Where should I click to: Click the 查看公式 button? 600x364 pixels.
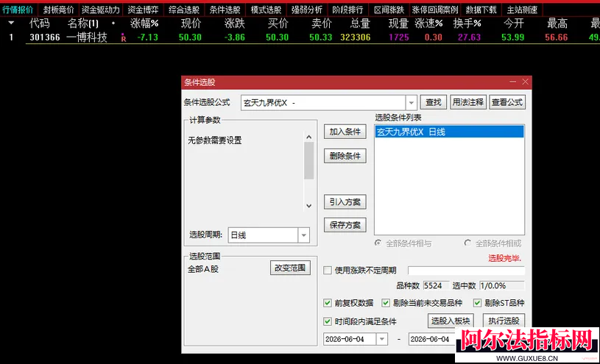(x=507, y=102)
